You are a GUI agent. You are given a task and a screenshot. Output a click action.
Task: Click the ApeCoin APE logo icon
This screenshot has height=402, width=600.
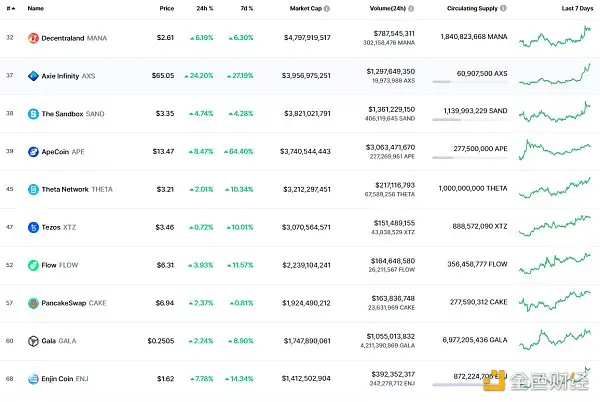click(33, 151)
